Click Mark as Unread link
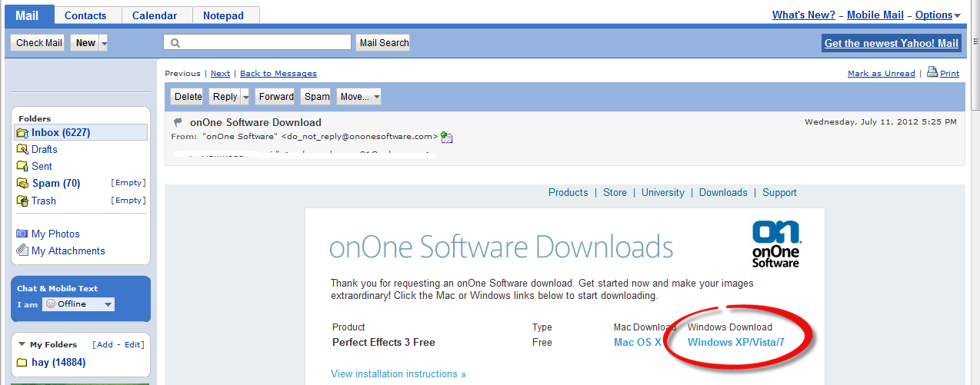This screenshot has width=980, height=385. tap(882, 74)
